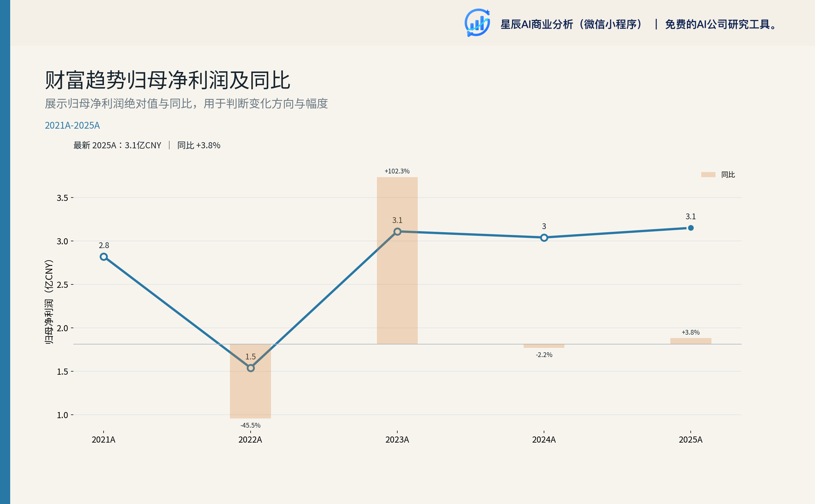The image size is (815, 504).
Task: Click the -45.5% value label
Action: [x=251, y=425]
